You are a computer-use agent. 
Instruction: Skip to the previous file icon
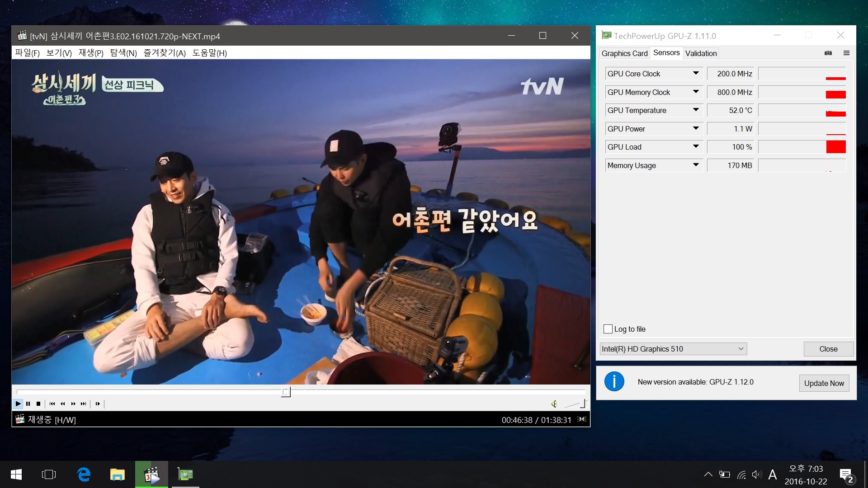(52, 404)
